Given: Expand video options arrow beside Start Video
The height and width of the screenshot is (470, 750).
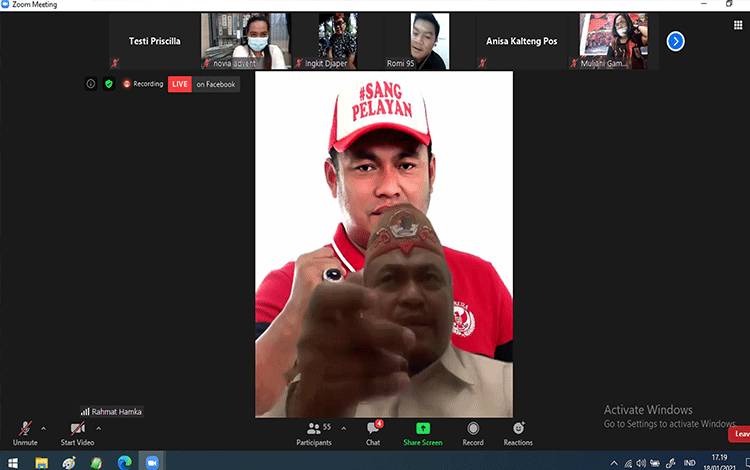Looking at the screenshot, I should (x=99, y=428).
